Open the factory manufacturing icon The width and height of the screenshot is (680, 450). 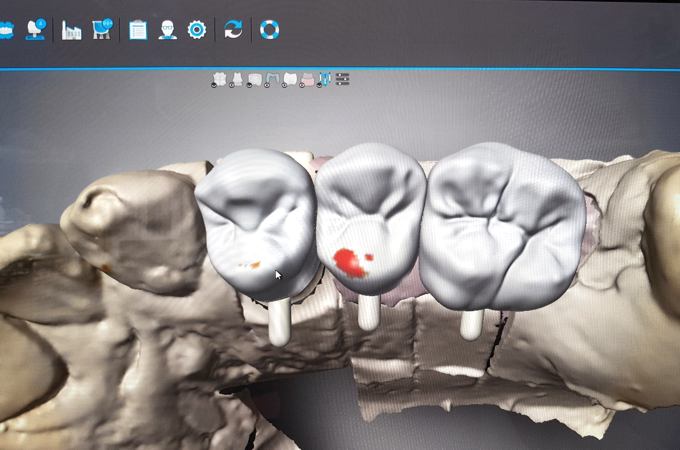pos(71,30)
